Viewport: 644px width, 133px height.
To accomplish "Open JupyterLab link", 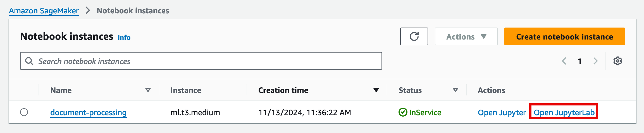I will coord(564,112).
